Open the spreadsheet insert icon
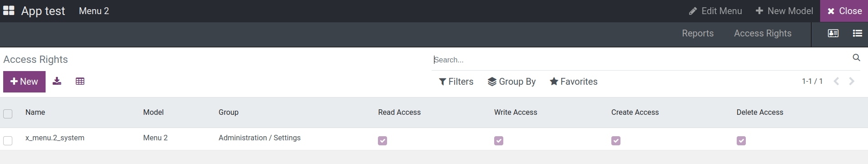 [x=80, y=81]
